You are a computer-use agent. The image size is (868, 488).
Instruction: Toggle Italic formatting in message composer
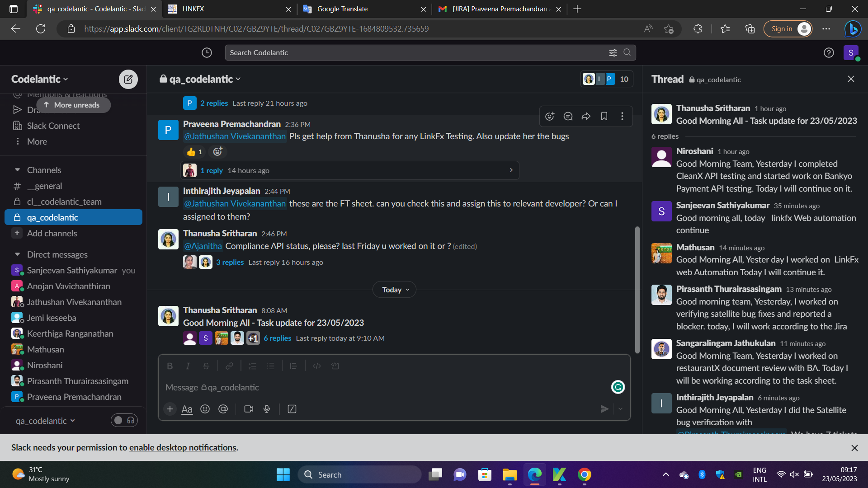[x=188, y=366]
